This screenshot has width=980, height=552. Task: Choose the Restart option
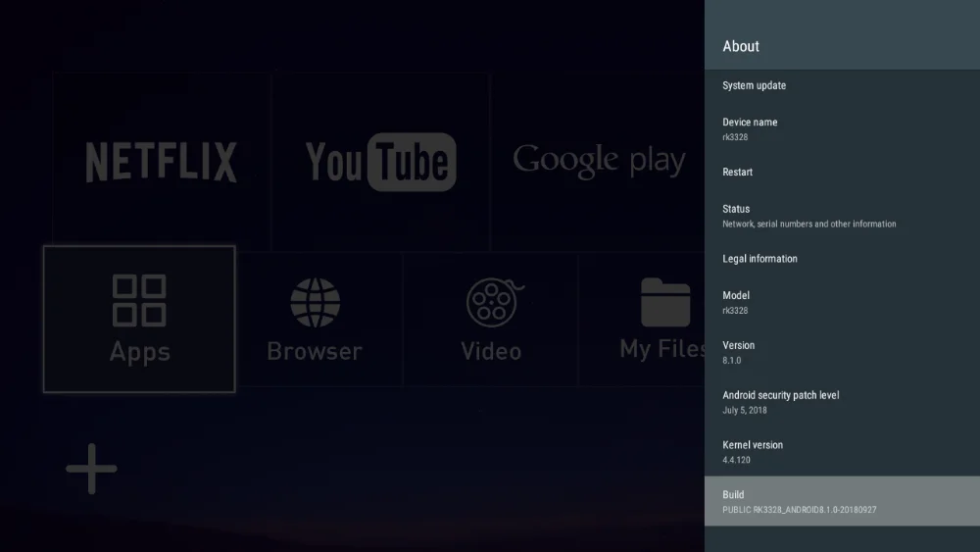[x=842, y=172]
